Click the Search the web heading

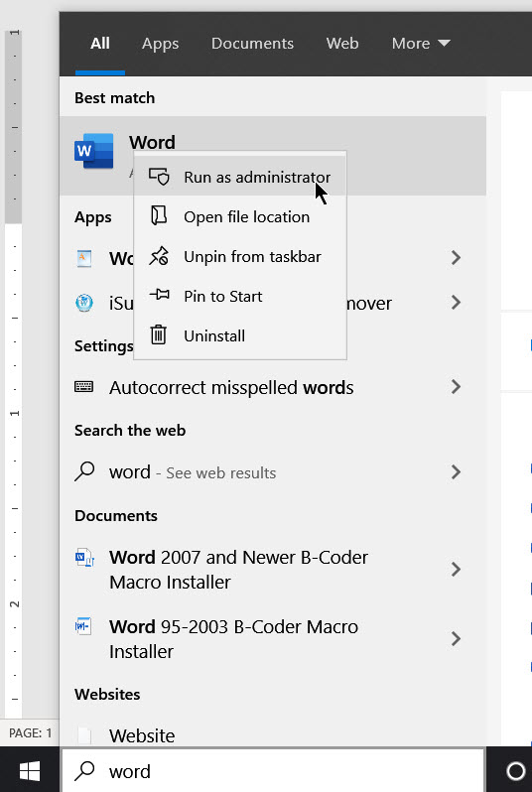[x=130, y=431]
